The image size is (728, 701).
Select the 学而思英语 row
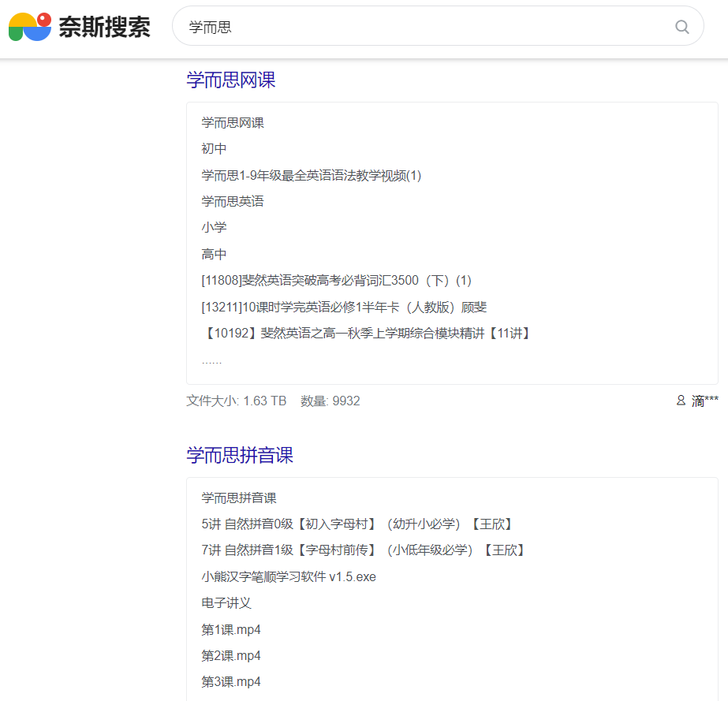233,202
